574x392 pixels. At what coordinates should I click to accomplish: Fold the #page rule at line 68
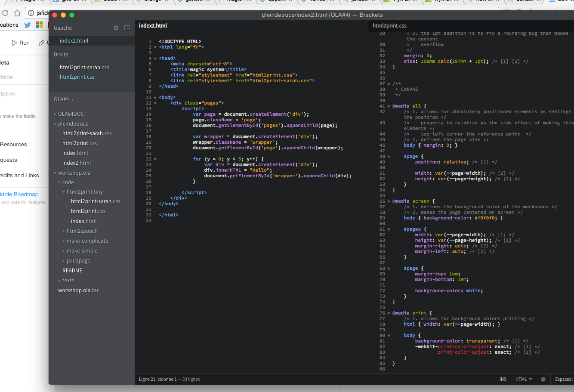pyautogui.click(x=389, y=269)
